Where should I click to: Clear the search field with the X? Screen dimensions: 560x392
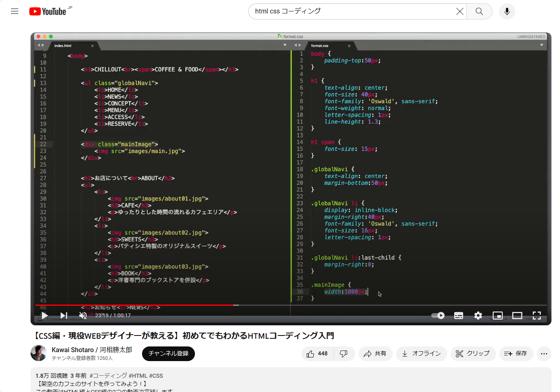(x=460, y=11)
